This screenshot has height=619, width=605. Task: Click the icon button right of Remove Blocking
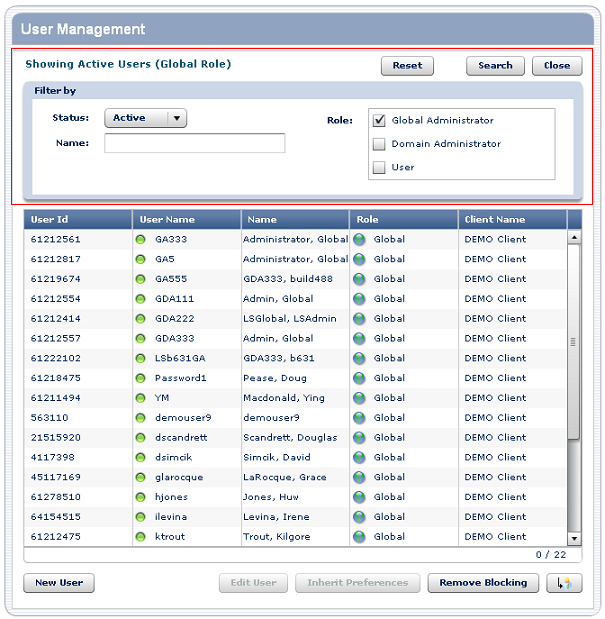[564, 583]
